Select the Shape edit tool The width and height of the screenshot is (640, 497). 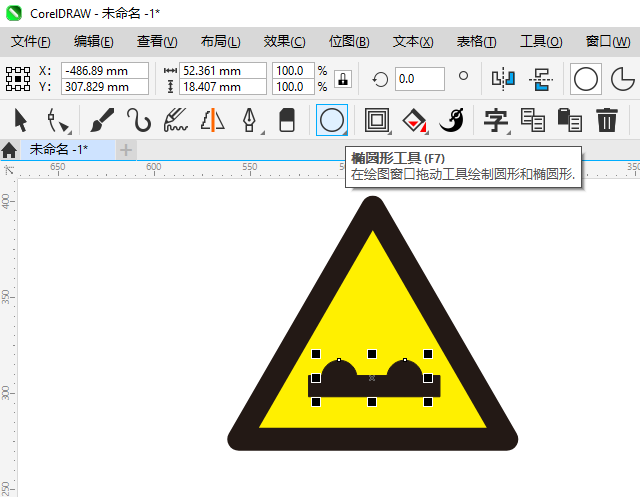point(58,121)
